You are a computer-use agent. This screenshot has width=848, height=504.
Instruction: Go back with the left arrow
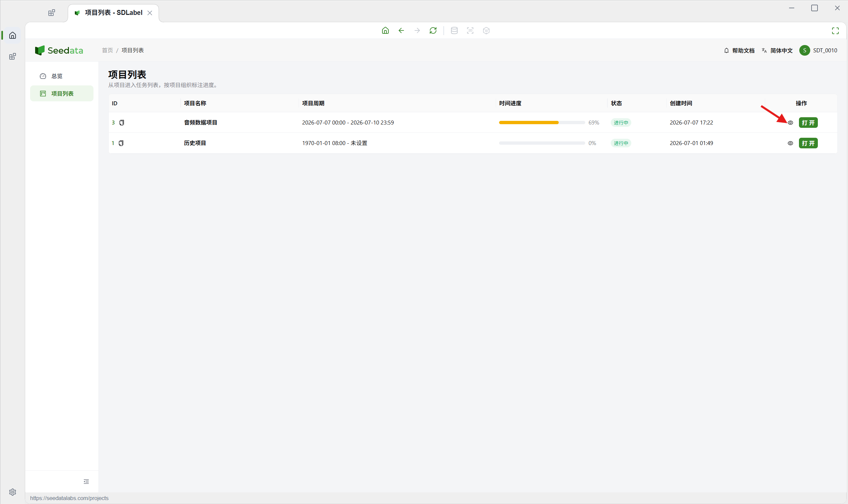click(x=401, y=30)
